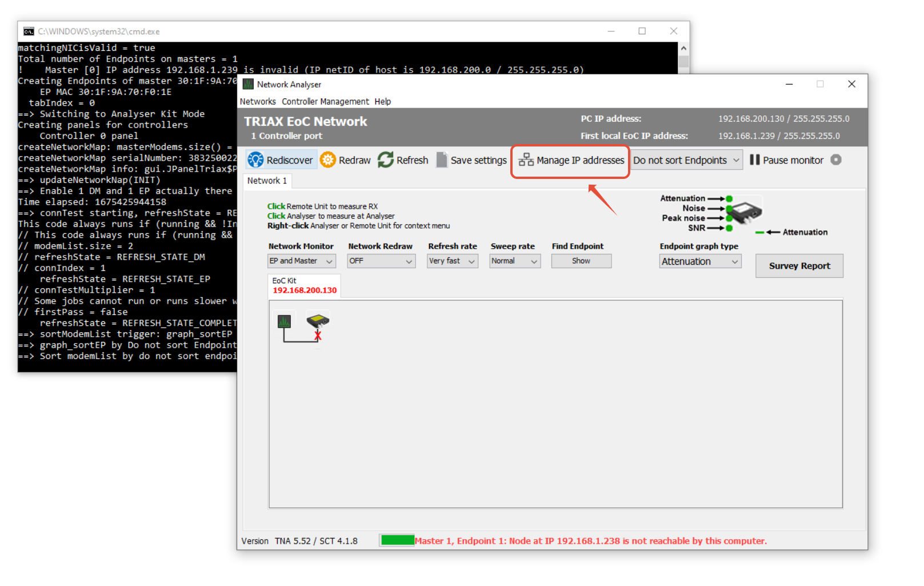Screen dimensions: 924x586
Task: Click the Network Analyser window title icon
Action: click(248, 84)
